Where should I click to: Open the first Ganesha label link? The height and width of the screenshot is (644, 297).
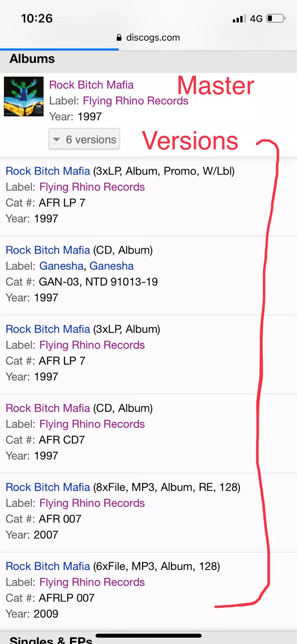(x=61, y=266)
